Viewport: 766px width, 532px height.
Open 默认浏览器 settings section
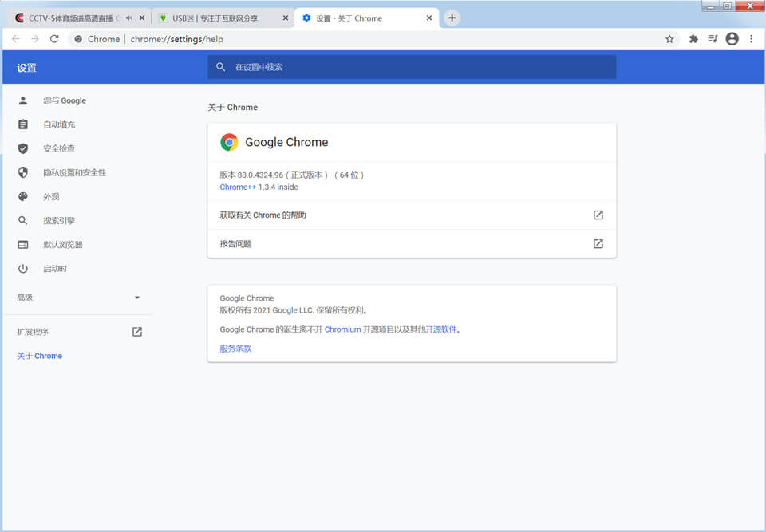(63, 244)
